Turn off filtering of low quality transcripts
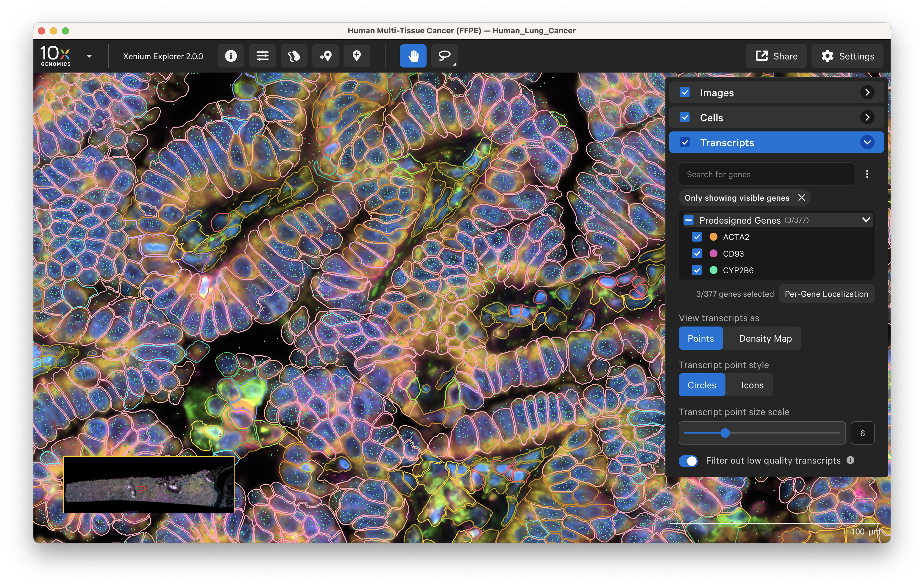 pyautogui.click(x=688, y=461)
